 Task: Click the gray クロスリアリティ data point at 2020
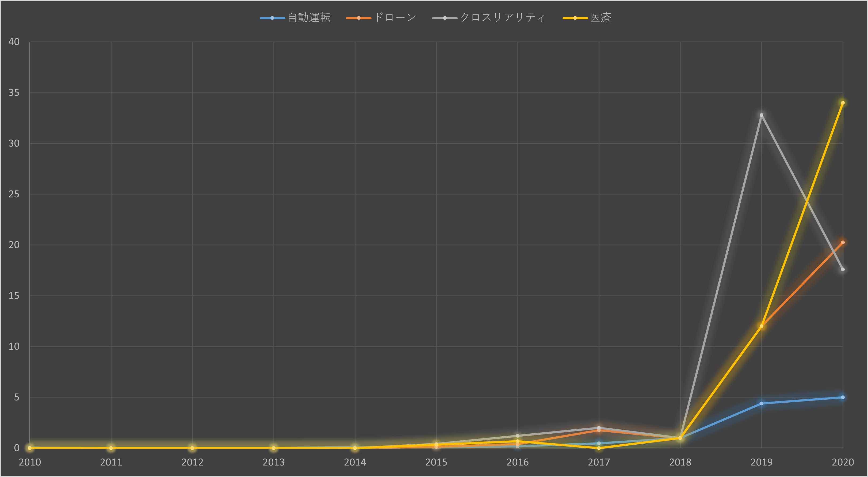coord(843,269)
